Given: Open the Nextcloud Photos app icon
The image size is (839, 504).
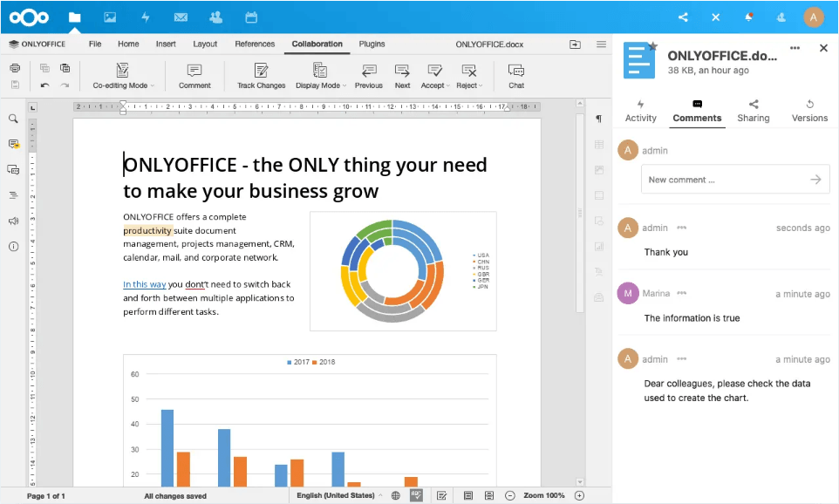Looking at the screenshot, I should pos(110,17).
